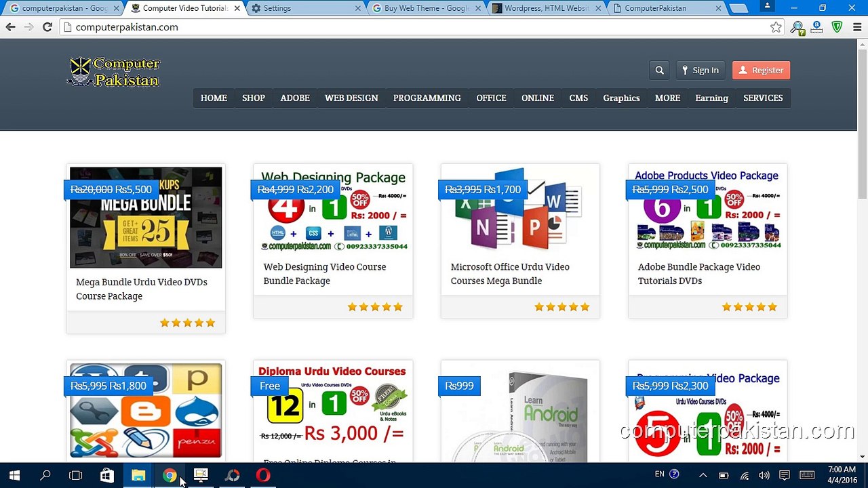Click the Mega Bundle 25 thumbnail
The width and height of the screenshot is (868, 488).
(x=146, y=217)
